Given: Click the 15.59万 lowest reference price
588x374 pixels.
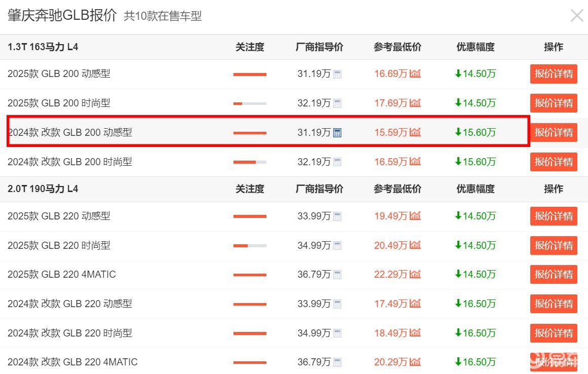Looking at the screenshot, I should (x=390, y=133).
